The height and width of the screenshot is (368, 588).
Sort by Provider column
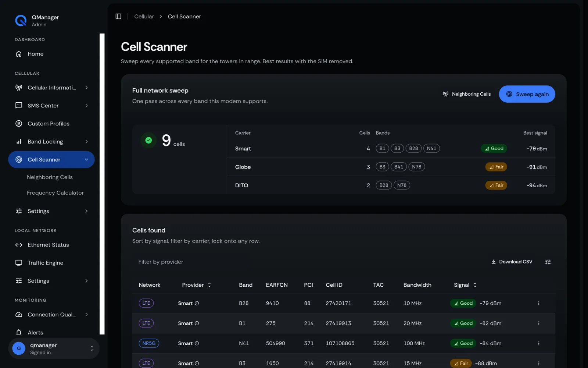click(197, 285)
